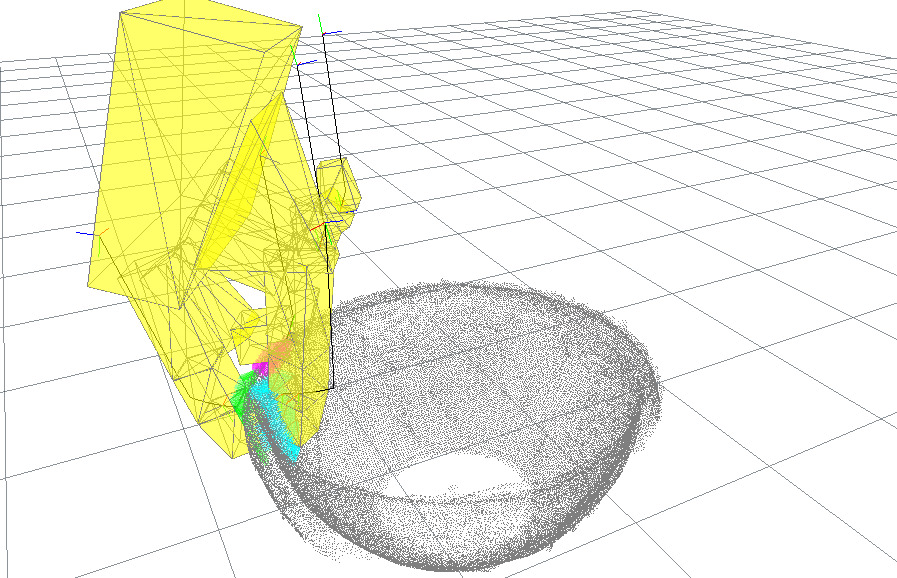Click the white gap in the yellow mesh

coord(242,352)
